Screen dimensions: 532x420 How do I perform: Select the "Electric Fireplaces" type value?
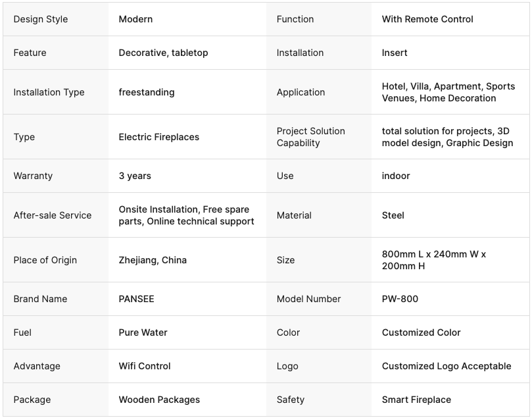tap(159, 137)
